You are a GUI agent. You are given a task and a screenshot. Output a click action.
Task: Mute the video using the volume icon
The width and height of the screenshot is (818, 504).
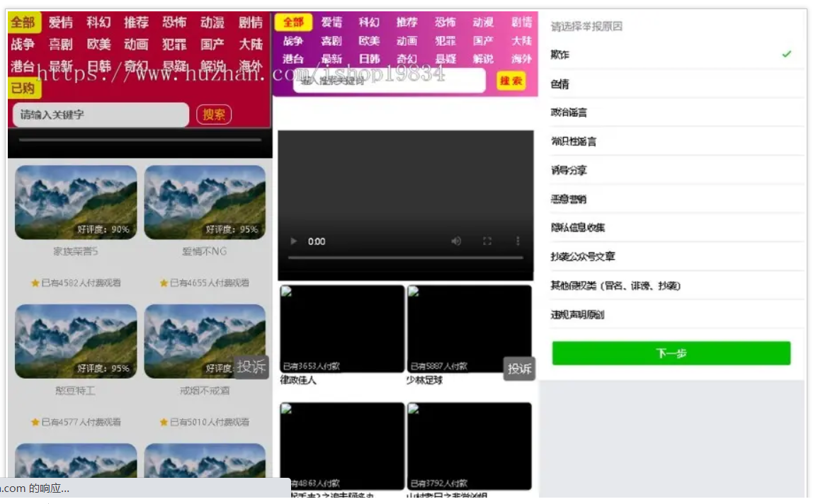pos(455,241)
